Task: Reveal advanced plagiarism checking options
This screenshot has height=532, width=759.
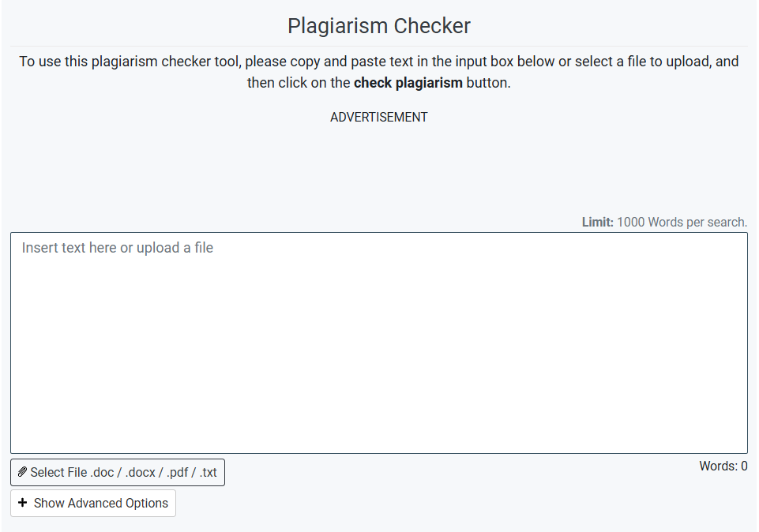Action: 93,503
